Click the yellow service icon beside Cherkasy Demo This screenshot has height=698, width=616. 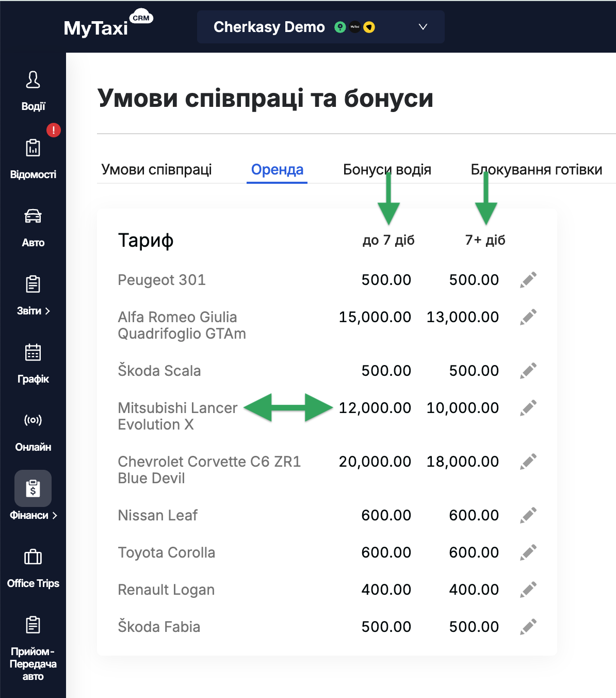(369, 27)
